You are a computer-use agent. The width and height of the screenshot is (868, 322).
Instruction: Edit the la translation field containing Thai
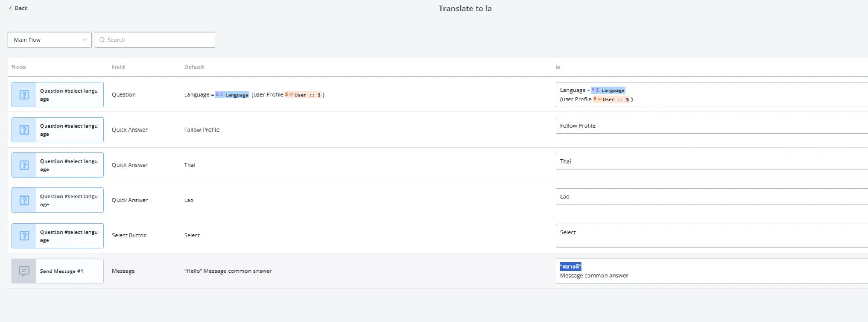[712, 161]
